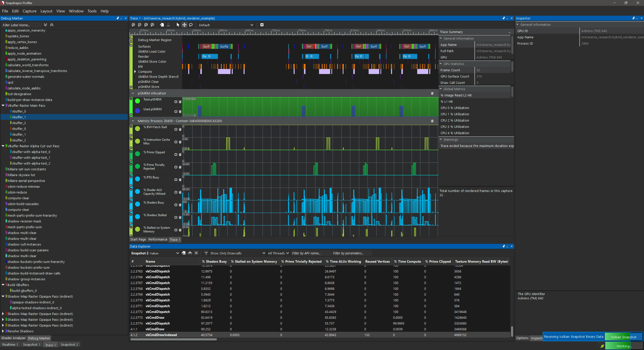Open binoculars search in Data Explorer
The width and height of the screenshot is (644, 350).
190,253
